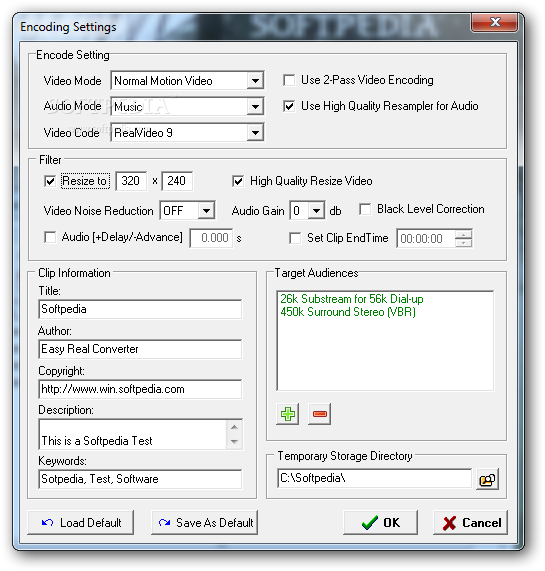545x571 pixels.
Task: Click the audio delay field showing 0.000
Action: [211, 238]
